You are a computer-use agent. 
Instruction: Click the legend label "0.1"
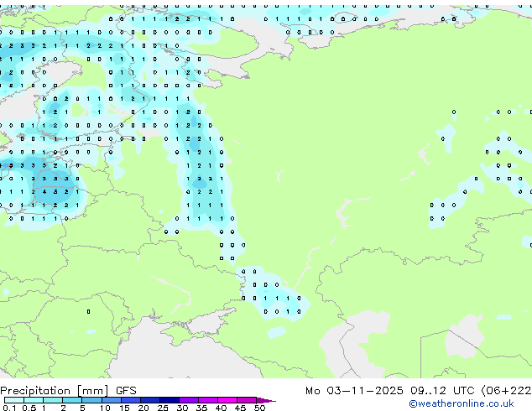pyautogui.click(x=9, y=408)
